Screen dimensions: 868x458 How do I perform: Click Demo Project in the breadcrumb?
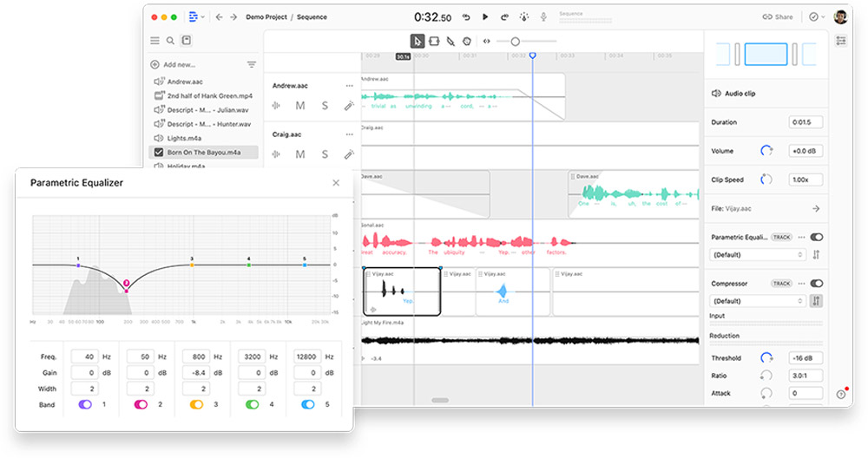pyautogui.click(x=265, y=16)
